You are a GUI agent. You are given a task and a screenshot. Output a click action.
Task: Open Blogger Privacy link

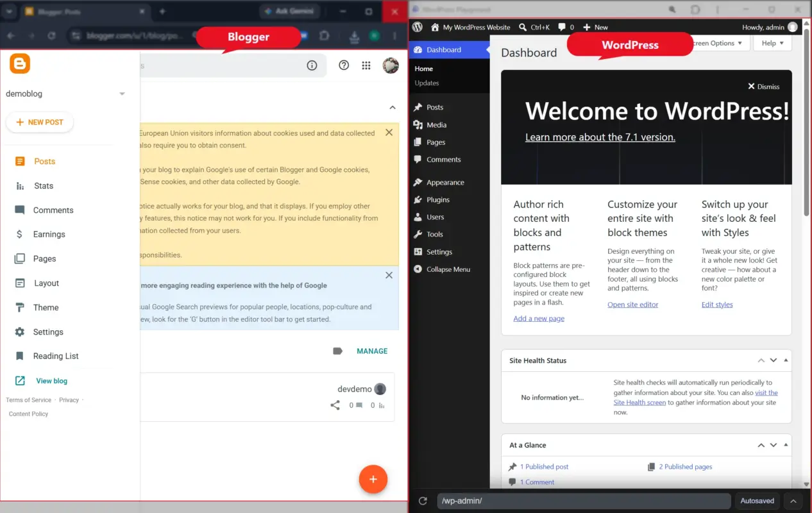tap(69, 400)
